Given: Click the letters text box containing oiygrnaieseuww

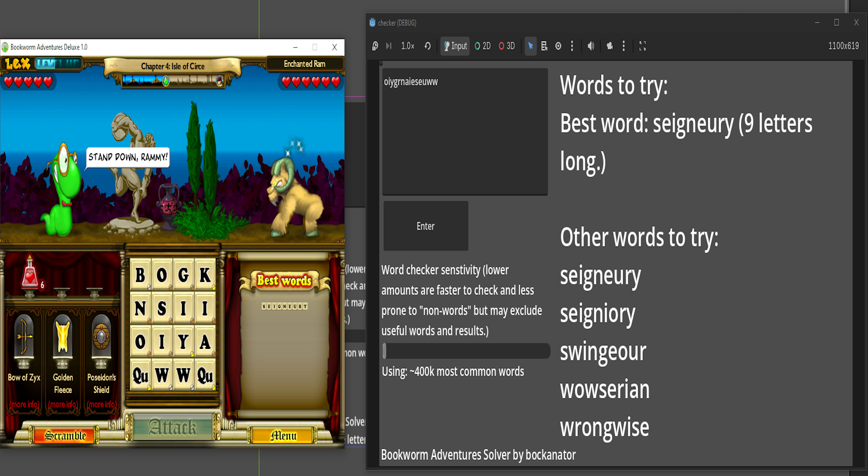Looking at the screenshot, I should pyautogui.click(x=465, y=131).
